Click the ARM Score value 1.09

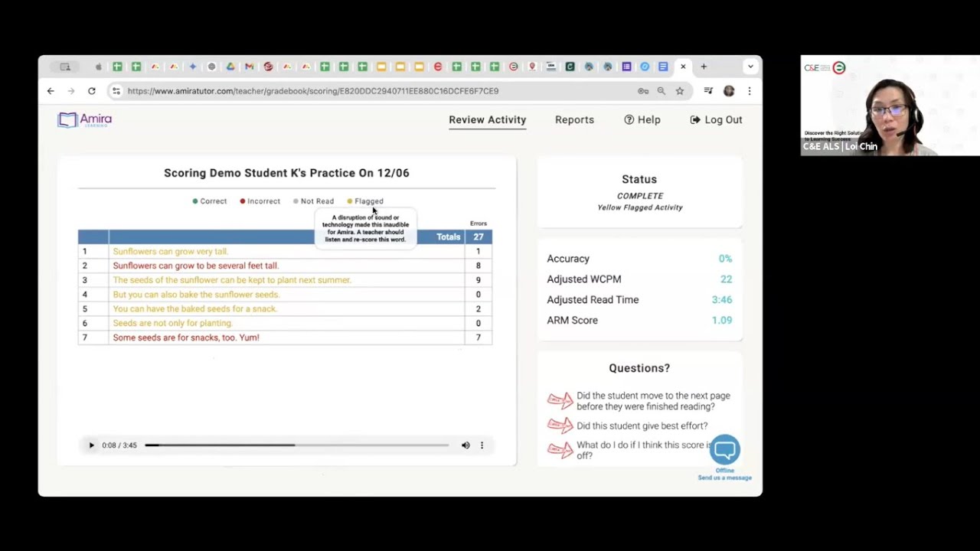722,321
